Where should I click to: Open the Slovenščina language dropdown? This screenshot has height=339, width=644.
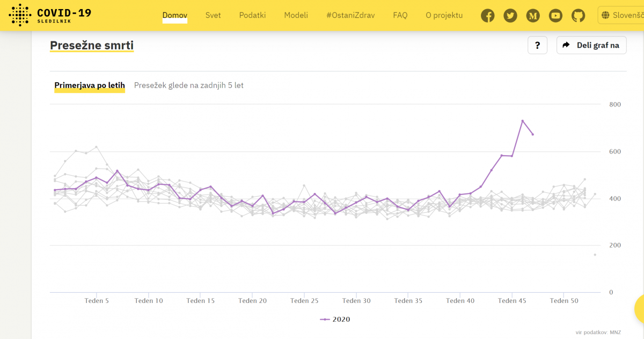(x=621, y=15)
